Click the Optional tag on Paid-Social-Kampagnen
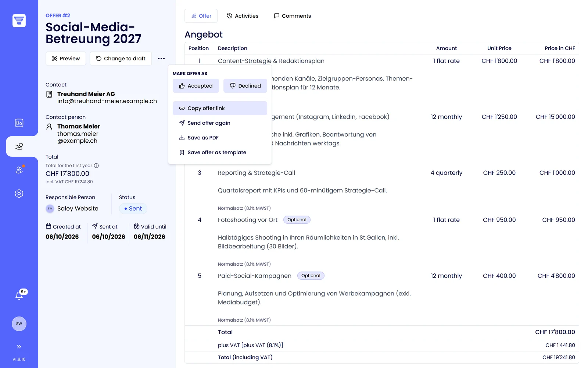This screenshot has width=588, height=368. 311,276
